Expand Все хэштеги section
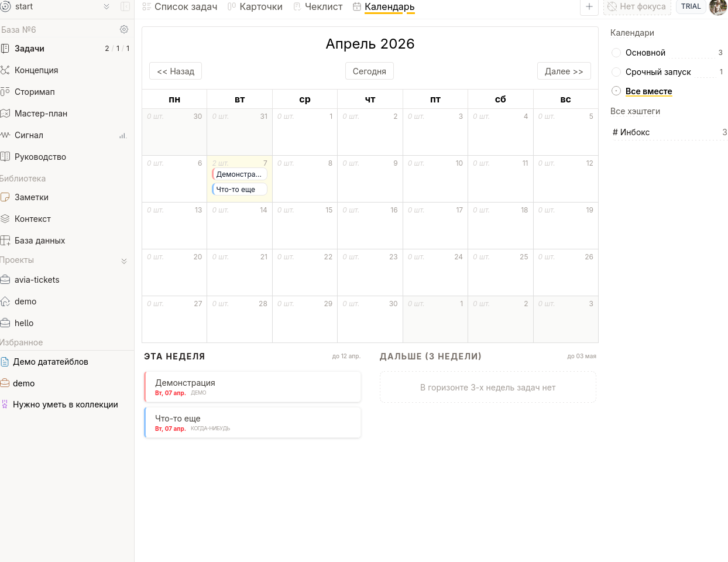 [x=635, y=111]
